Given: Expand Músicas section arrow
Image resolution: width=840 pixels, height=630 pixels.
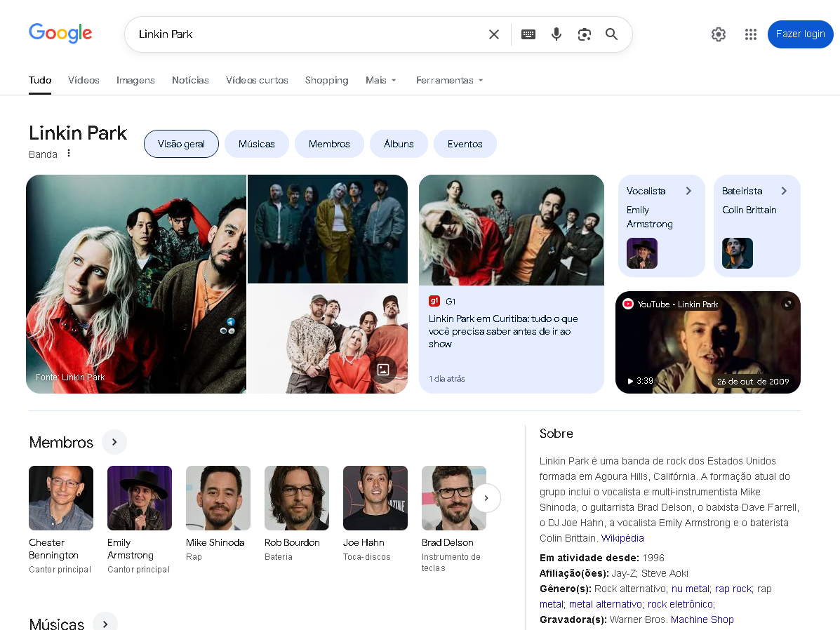Looking at the screenshot, I should [x=105, y=624].
